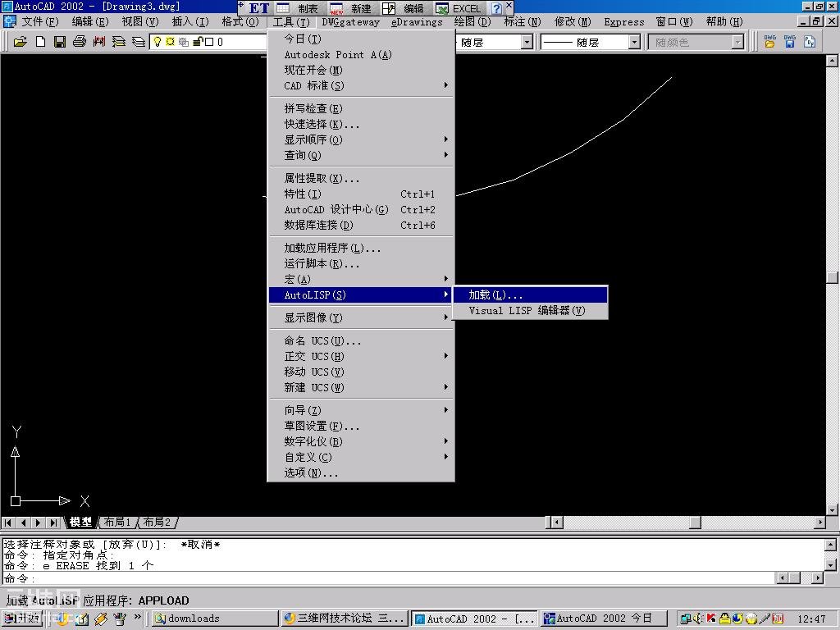
Task: Click the first-tab navigation arrow beside 模型
Action: 8,523
